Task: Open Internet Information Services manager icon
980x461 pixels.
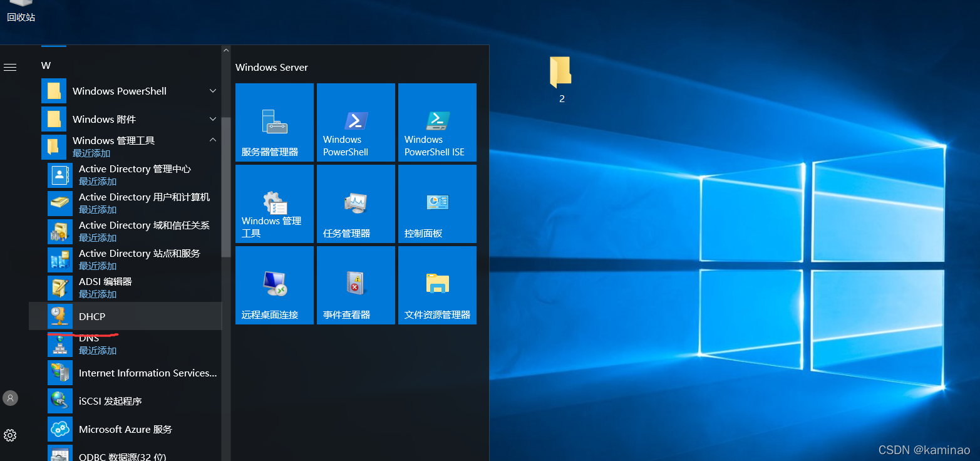Action: coord(60,373)
